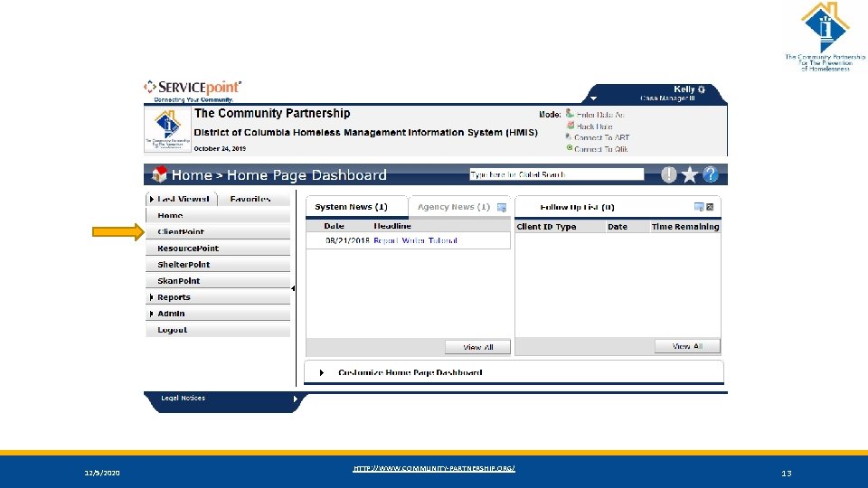The image size is (868, 488).
Task: Expand the Reports menu arrow
Action: point(151,297)
